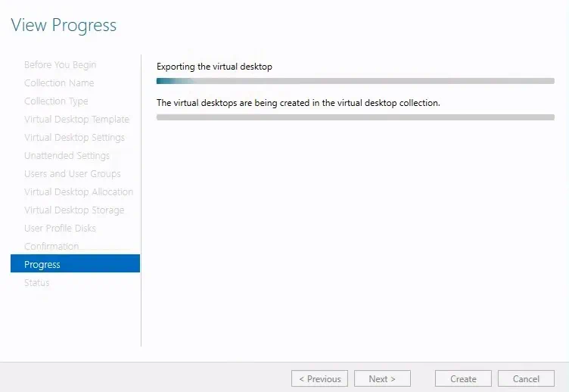This screenshot has width=569, height=392.
Task: Open Virtual Desktop Allocation step
Action: point(79,192)
